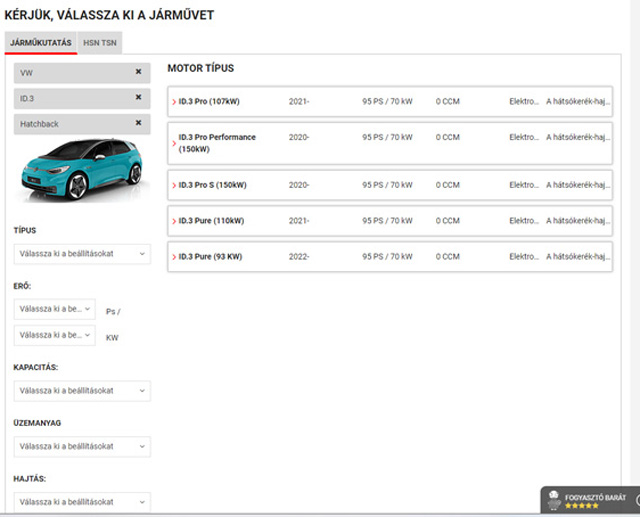Click the red arrow beside ID.3 Pro Performance
This screenshot has height=517, width=640.
[174, 143]
